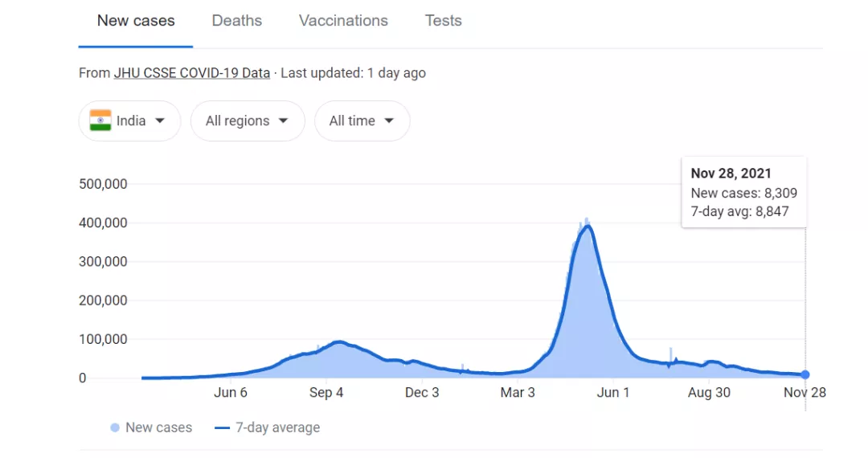Select the Tests tab
The height and width of the screenshot is (458, 868).
(443, 21)
